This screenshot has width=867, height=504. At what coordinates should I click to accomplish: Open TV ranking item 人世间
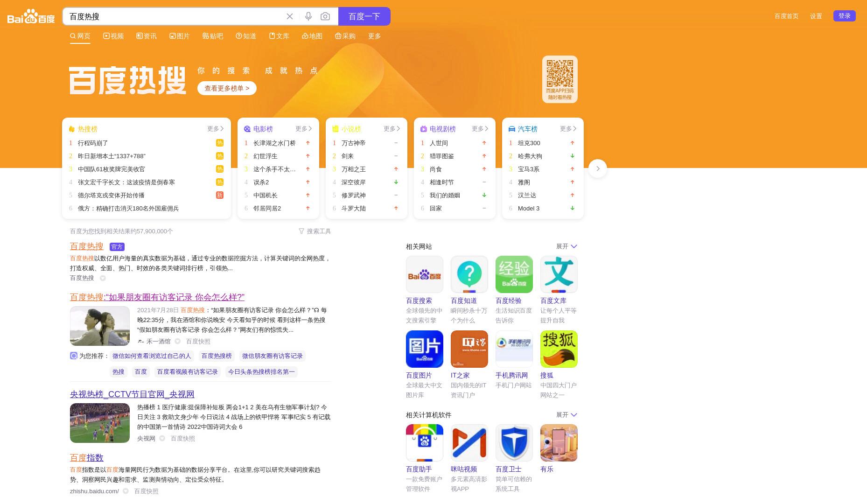(439, 143)
